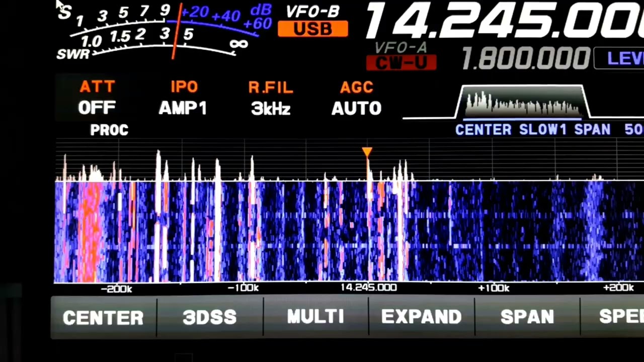Viewport: 644px width, 362px height.
Task: Click the 14.245.000 scope center label
Action: (x=368, y=288)
